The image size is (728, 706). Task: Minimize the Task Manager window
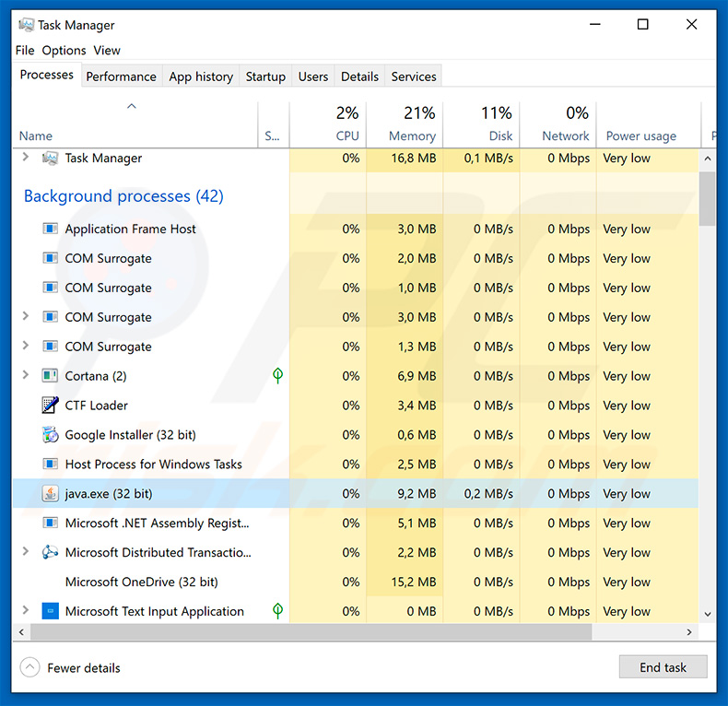tap(594, 24)
